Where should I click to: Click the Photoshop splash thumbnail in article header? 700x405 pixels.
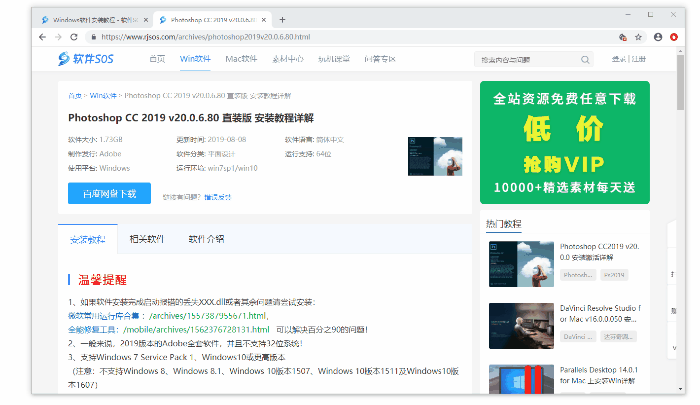(x=435, y=156)
